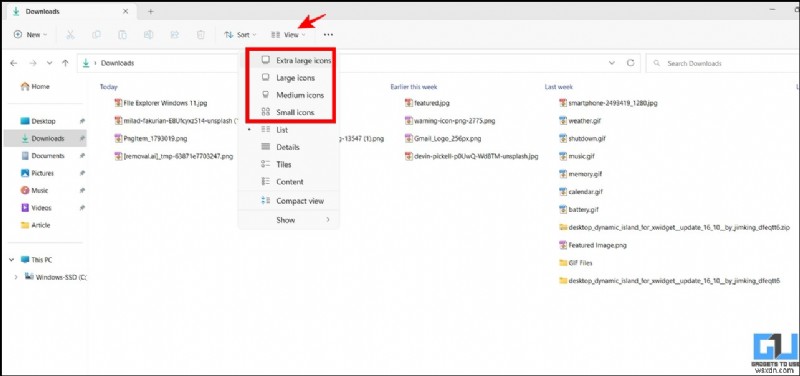Select the Content view option
Screen dimensions: 800x376
[x=289, y=182]
